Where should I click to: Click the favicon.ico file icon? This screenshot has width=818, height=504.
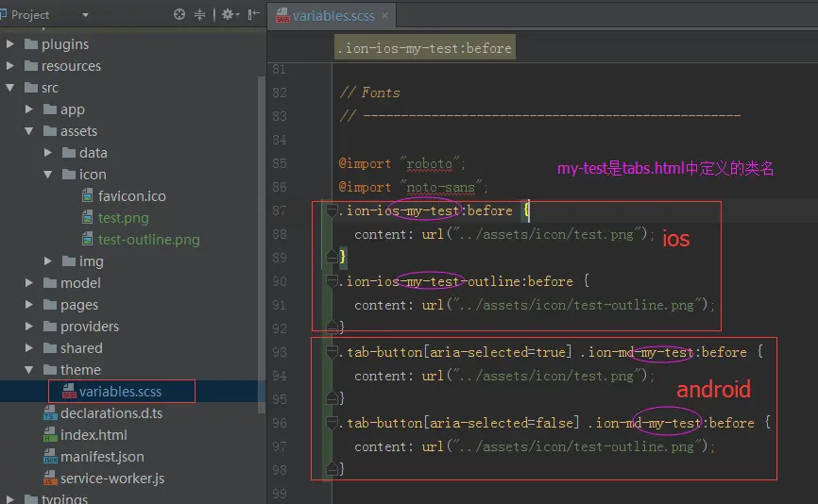coord(88,196)
